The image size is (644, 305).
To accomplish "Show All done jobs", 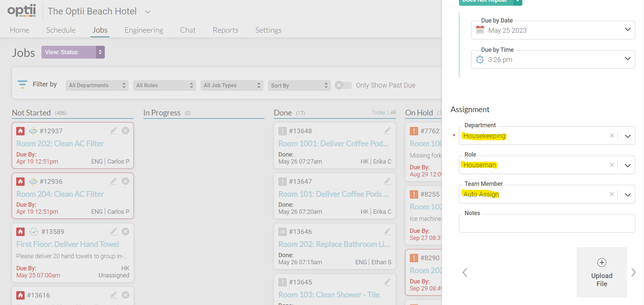I will point(393,112).
